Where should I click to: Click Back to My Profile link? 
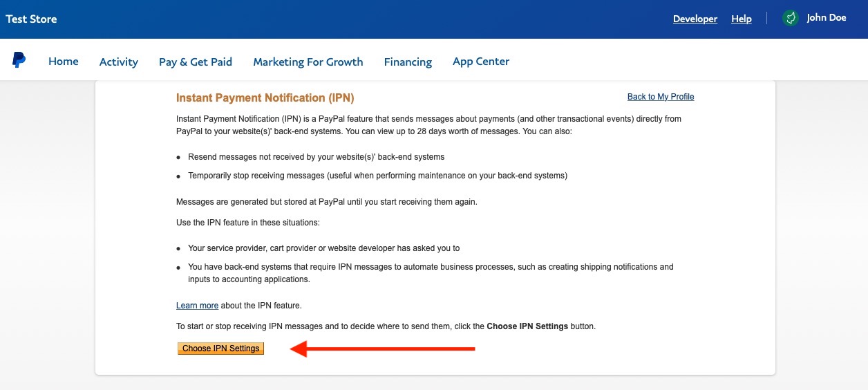[x=661, y=97]
